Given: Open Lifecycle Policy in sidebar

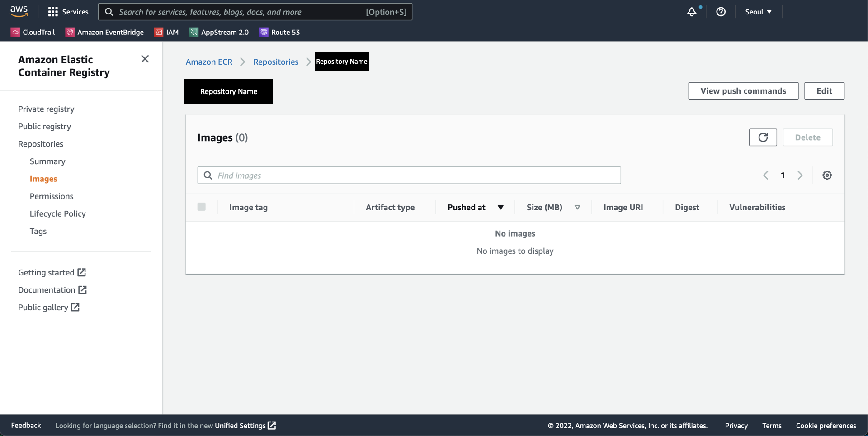Looking at the screenshot, I should coord(57,214).
